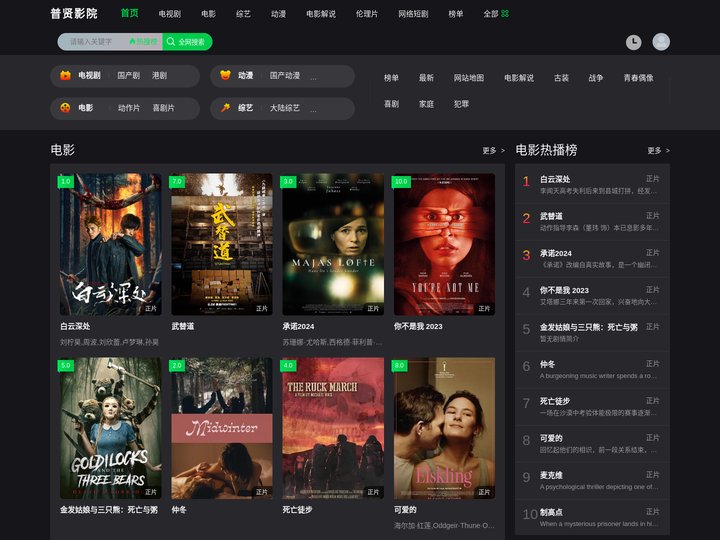The image size is (720, 540).
Task: Open 电视剧 in top navigation
Action: coord(169,14)
